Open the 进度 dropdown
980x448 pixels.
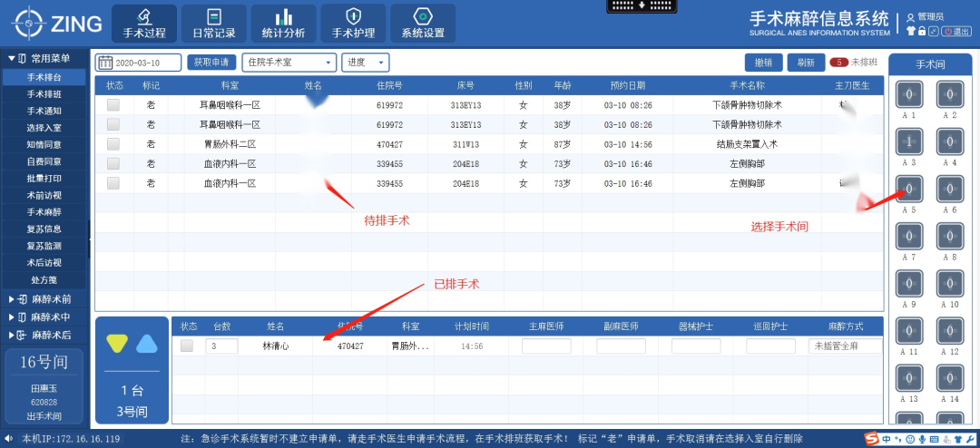click(366, 63)
